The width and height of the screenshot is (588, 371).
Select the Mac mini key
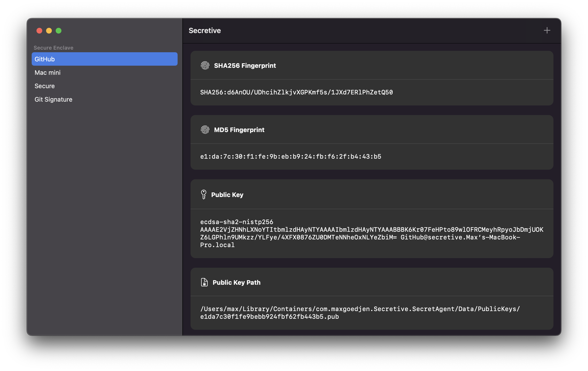click(x=47, y=72)
